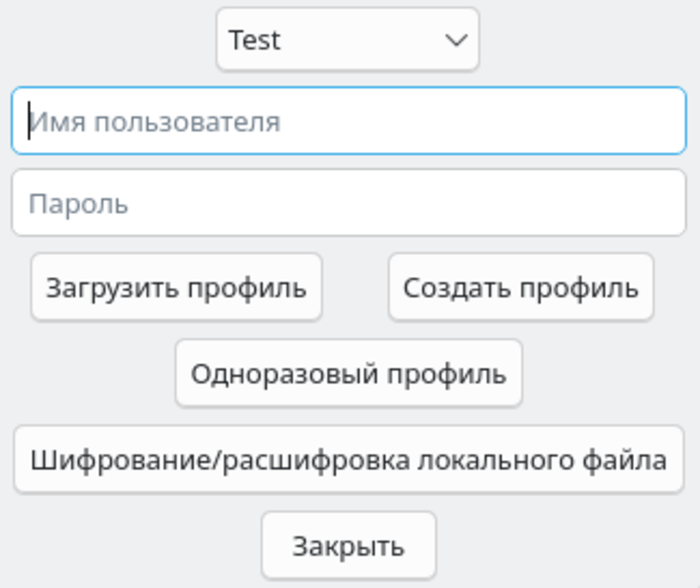This screenshot has height=588, width=700.
Task: Select the password text box
Action: (348, 203)
